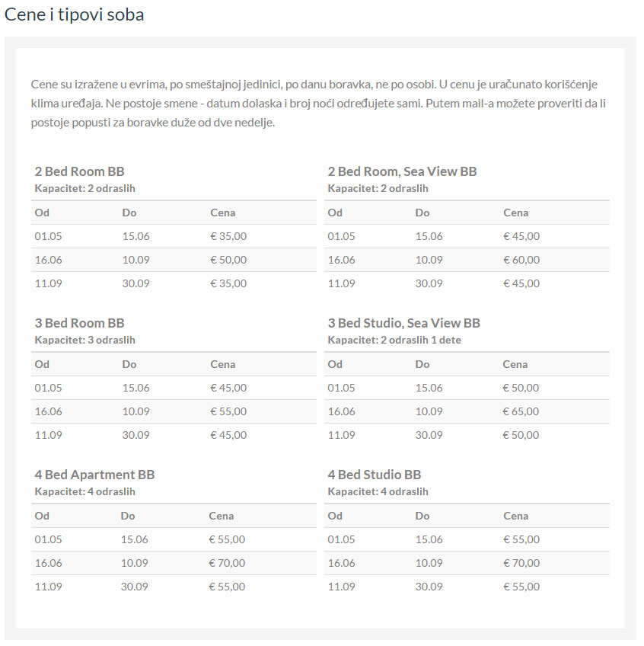644x646 pixels.
Task: Click the '4 Bed Studio BB' title
Action: pos(374,475)
